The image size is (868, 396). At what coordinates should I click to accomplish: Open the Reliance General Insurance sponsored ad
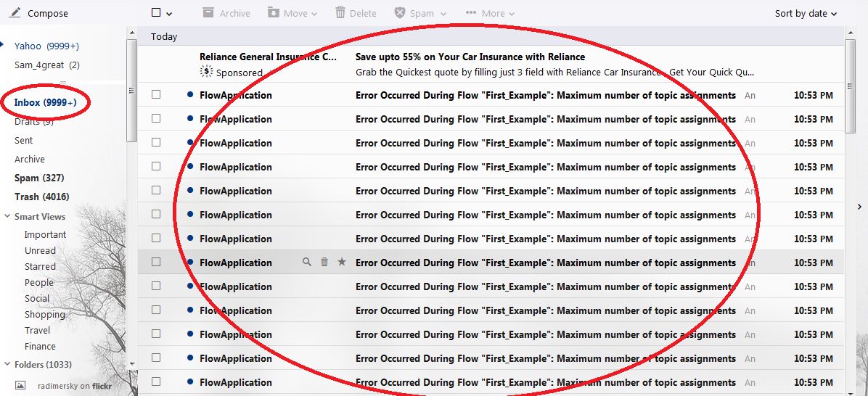268,57
